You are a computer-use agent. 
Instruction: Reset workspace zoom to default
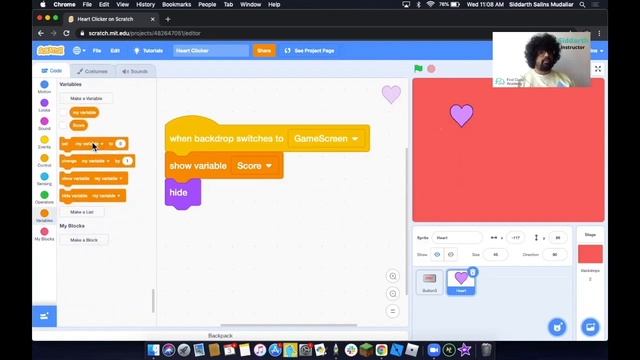coord(392,311)
